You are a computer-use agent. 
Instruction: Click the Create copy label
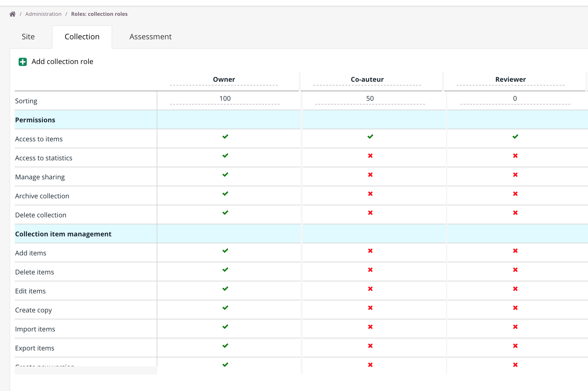[34, 310]
